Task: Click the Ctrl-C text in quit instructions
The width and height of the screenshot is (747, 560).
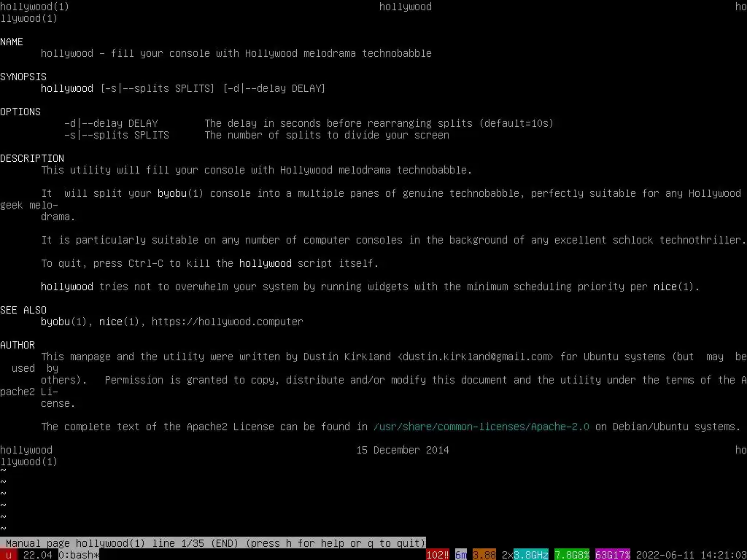Action: point(146,262)
